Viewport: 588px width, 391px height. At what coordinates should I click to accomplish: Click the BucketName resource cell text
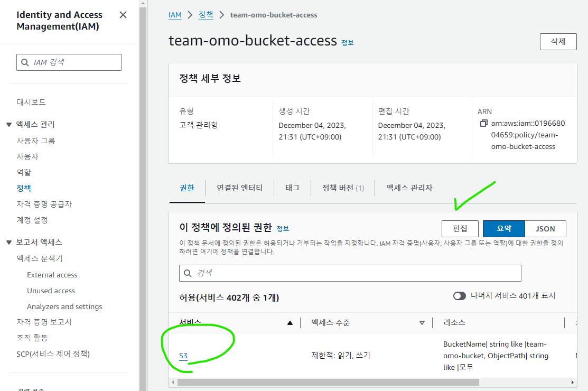(x=496, y=356)
